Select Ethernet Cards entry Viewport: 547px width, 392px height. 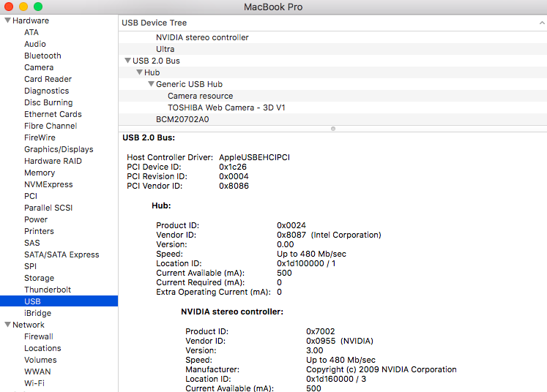(53, 114)
